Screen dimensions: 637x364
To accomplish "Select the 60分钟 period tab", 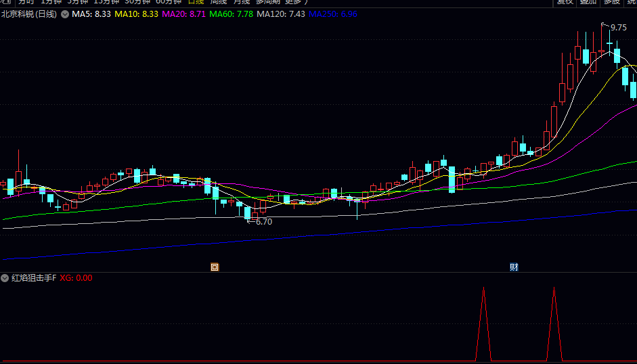I will [x=169, y=2].
